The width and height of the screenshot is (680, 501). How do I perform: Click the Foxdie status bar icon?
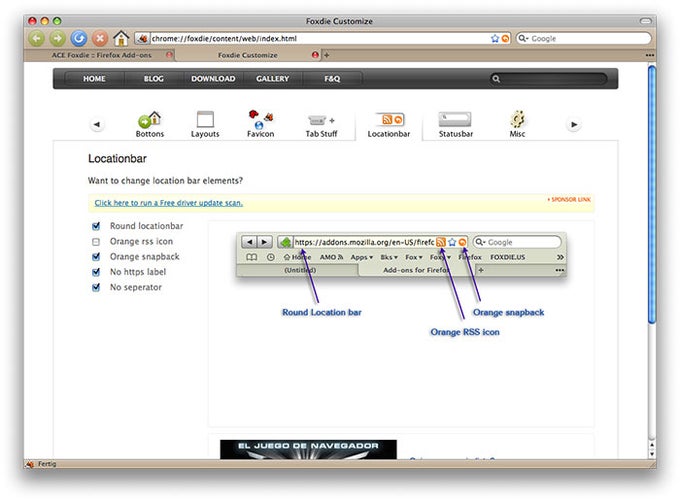[x=29, y=464]
